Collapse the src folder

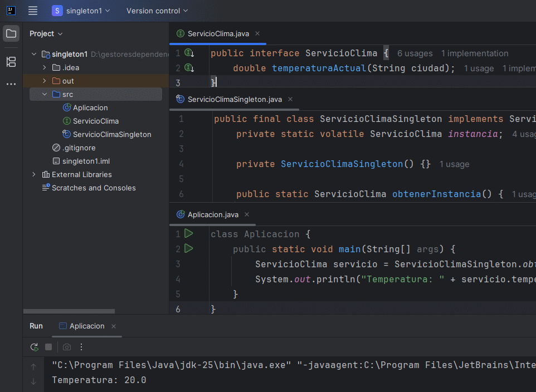(45, 94)
